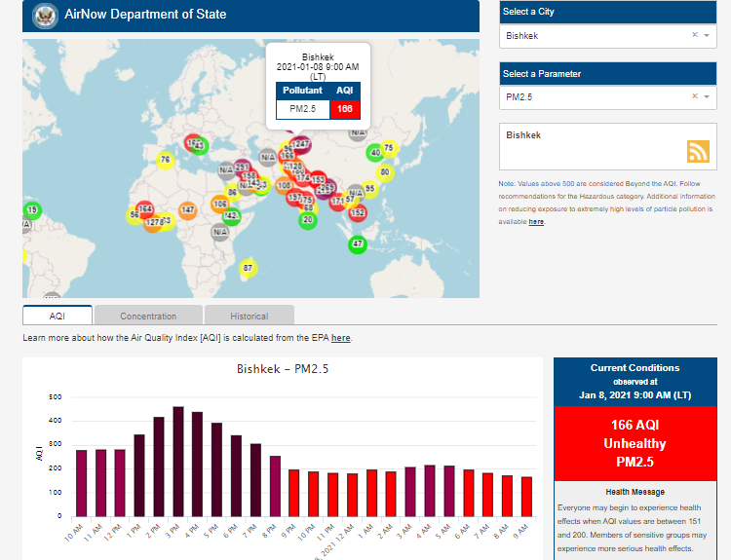
Task: Switch to the Historical tab
Action: click(x=250, y=316)
